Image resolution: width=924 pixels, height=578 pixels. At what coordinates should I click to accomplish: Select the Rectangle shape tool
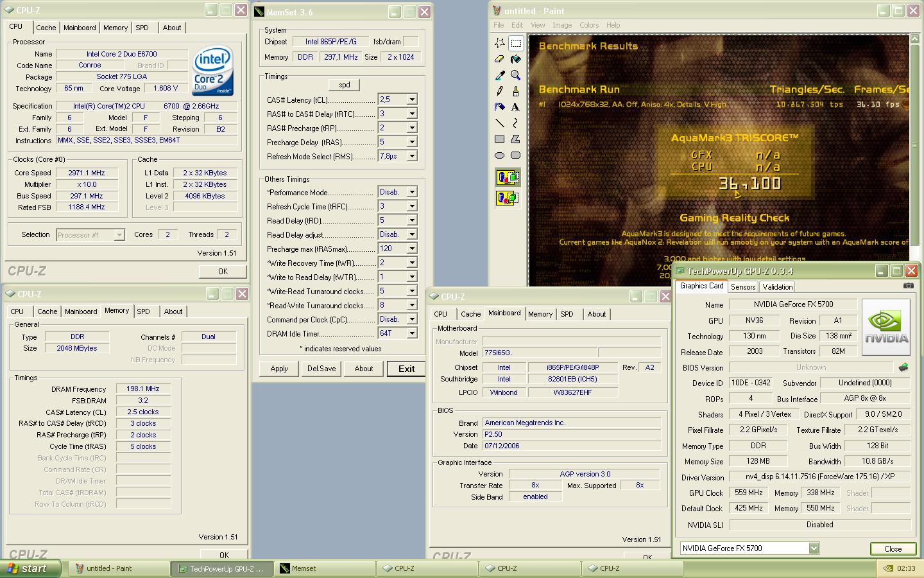(x=500, y=139)
